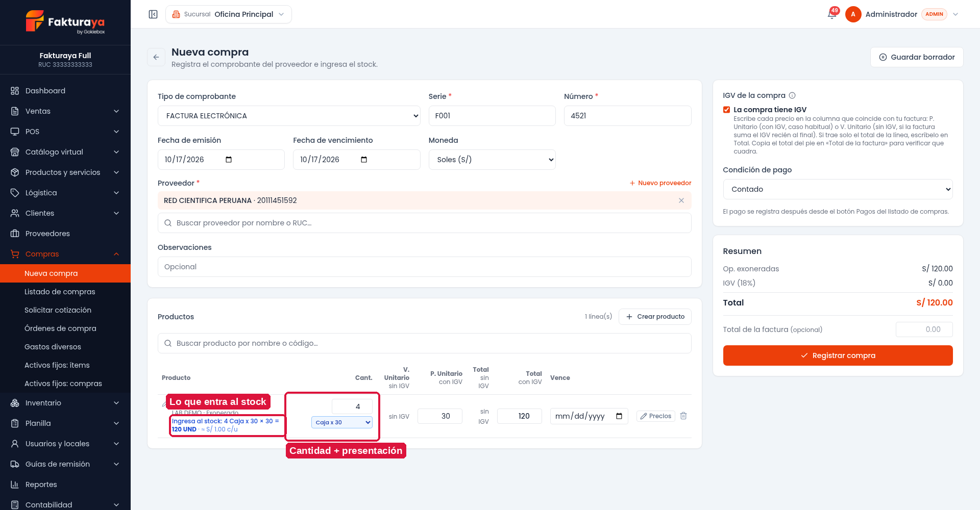
Task: Click the Total de la factura input
Action: click(x=924, y=329)
